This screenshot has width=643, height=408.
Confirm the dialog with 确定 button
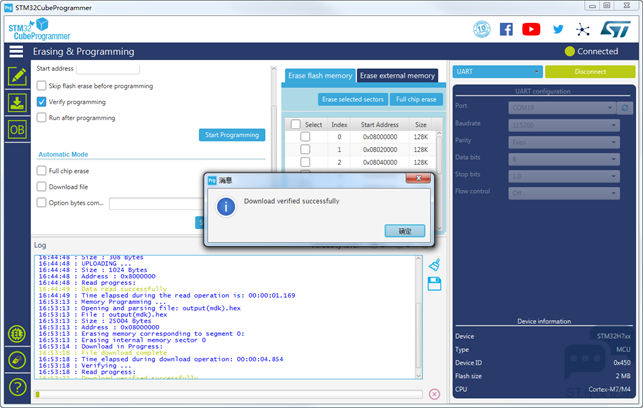[x=405, y=231]
